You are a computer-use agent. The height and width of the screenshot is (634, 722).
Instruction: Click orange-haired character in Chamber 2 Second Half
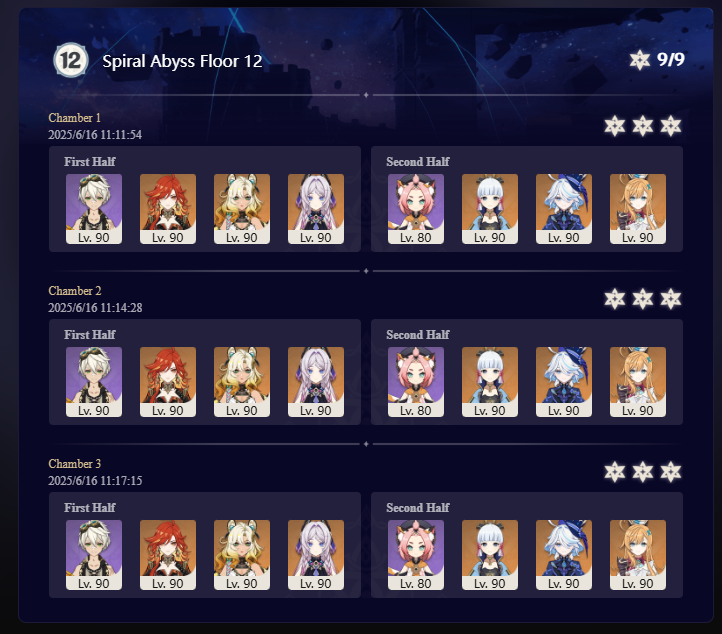638,382
